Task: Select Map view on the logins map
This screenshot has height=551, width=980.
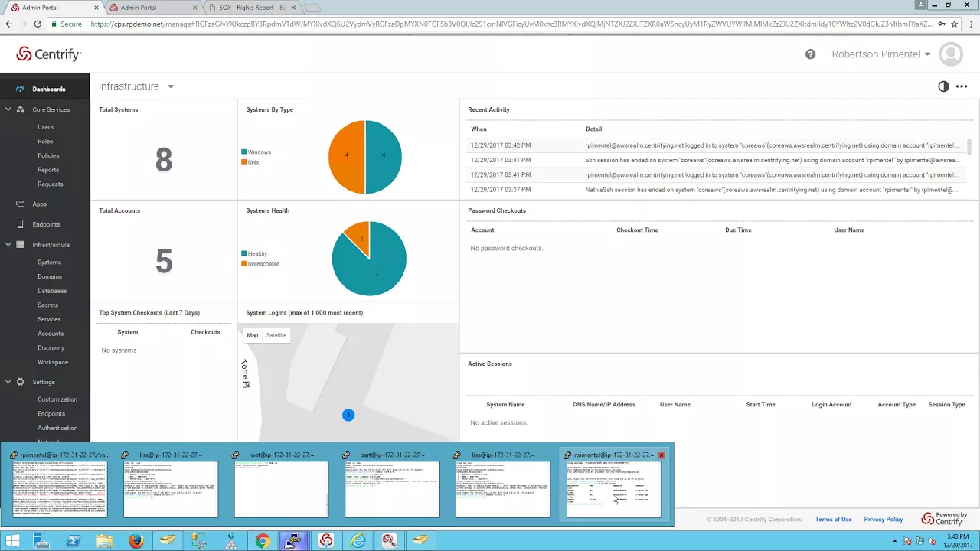Action: [252, 335]
